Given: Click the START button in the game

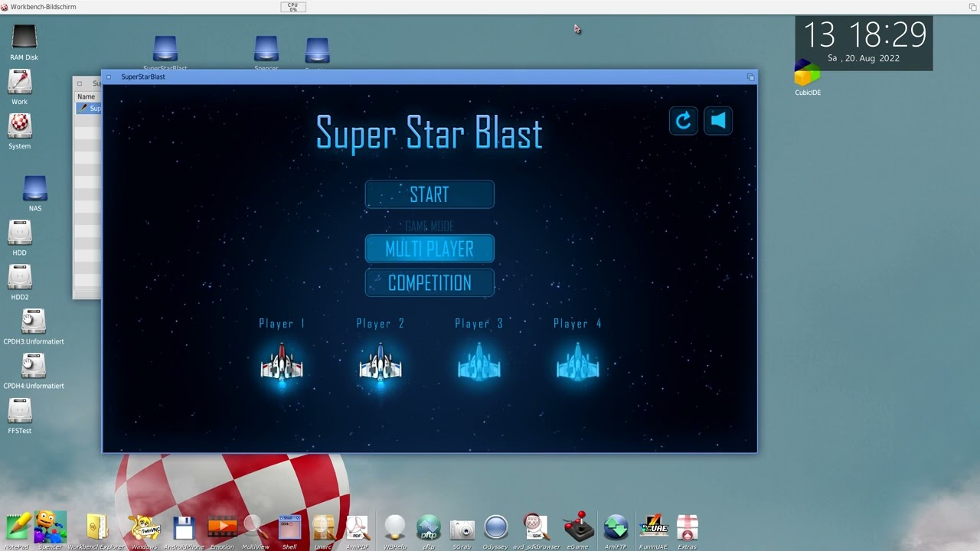Looking at the screenshot, I should coord(430,194).
